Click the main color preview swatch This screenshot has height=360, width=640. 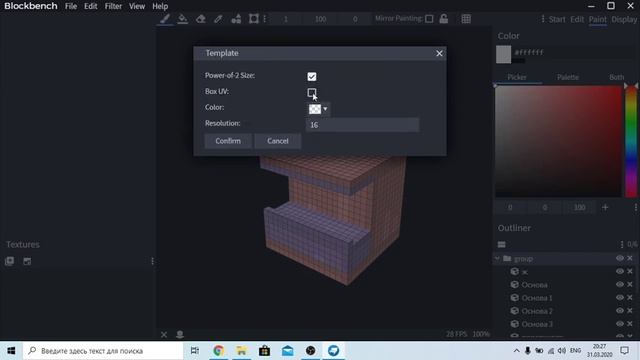(503, 54)
